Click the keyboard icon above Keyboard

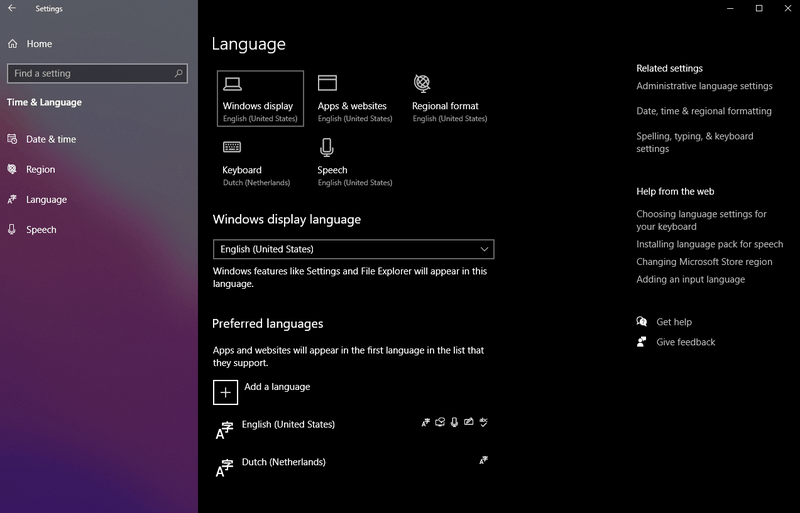tap(232, 147)
